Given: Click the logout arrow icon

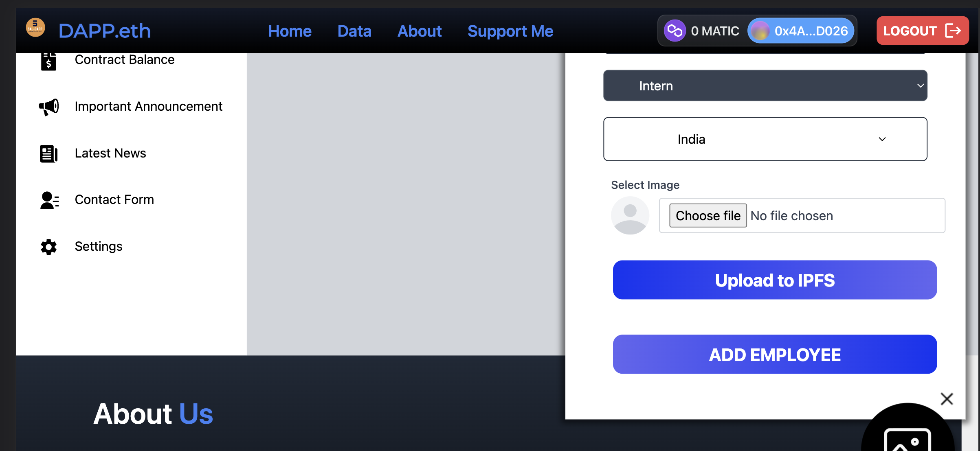Looking at the screenshot, I should (x=953, y=30).
